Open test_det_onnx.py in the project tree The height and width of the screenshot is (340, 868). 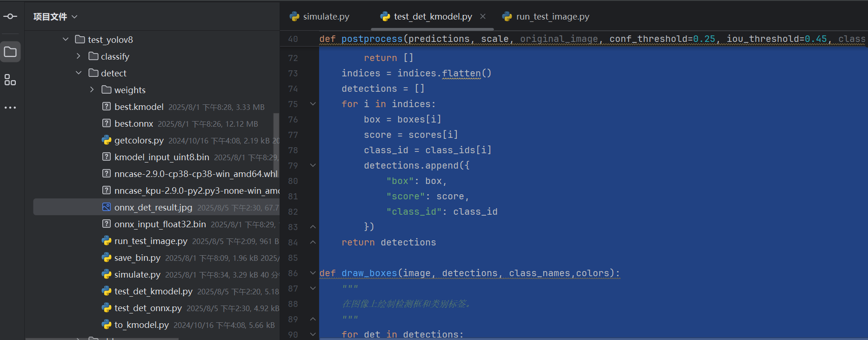(x=148, y=308)
